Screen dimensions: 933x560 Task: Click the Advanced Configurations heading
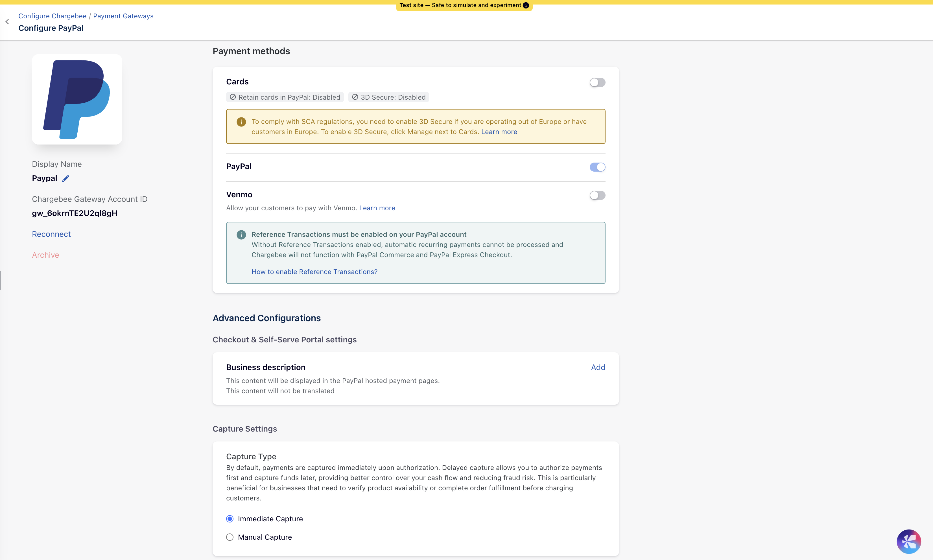pyautogui.click(x=266, y=318)
